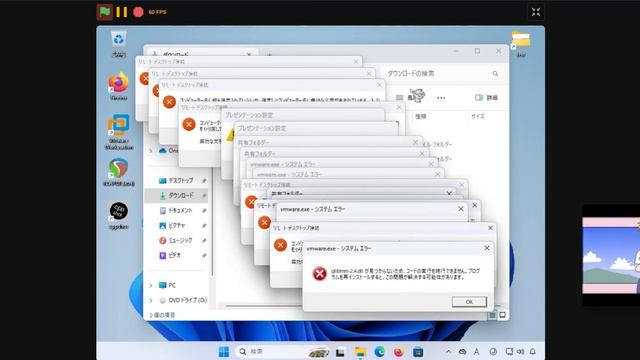Open the Explorer toolbar more options (…) menu
The image size is (640, 360).
pos(441,98)
